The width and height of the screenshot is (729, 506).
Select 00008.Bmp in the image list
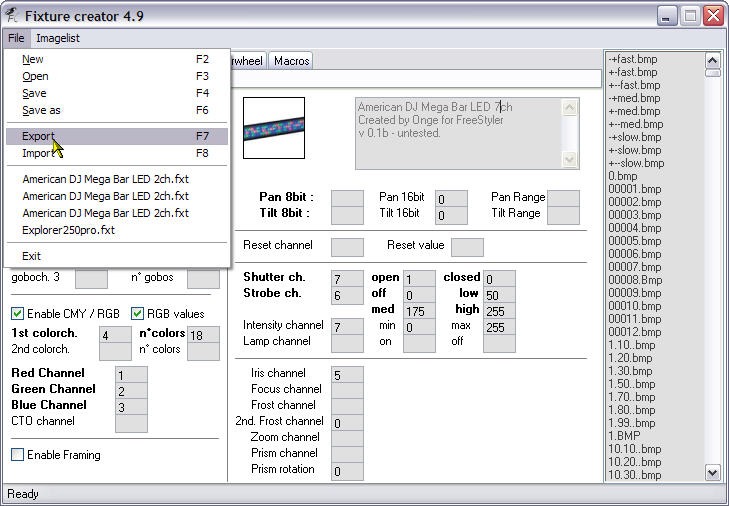tap(635, 280)
